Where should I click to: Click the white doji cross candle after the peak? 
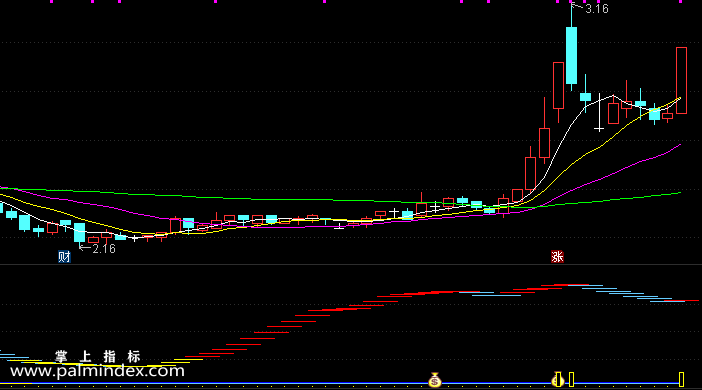point(599,129)
